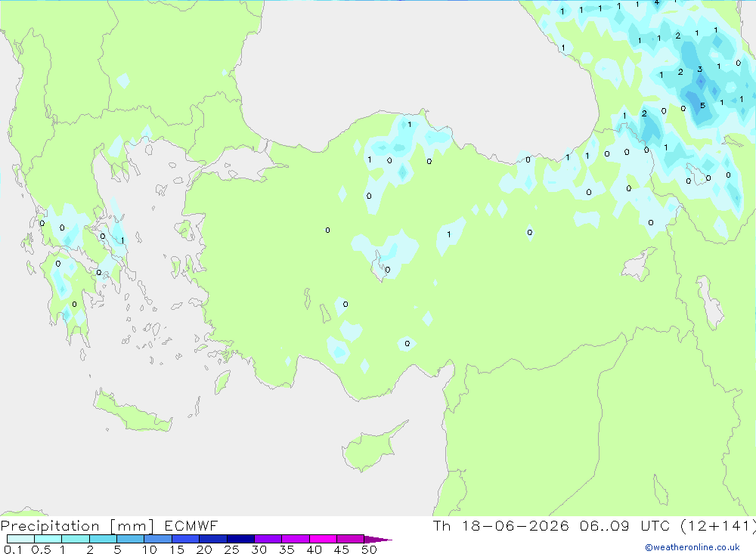
Task: Click the 0.1–0.5 mm lightest cyan legend swatch
Action: [20, 539]
